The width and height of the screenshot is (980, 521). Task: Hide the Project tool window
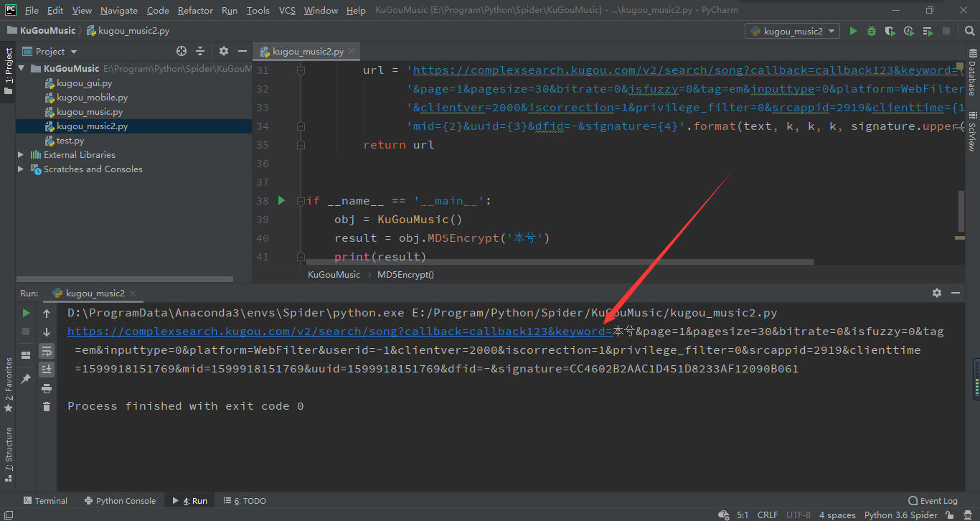tap(242, 51)
